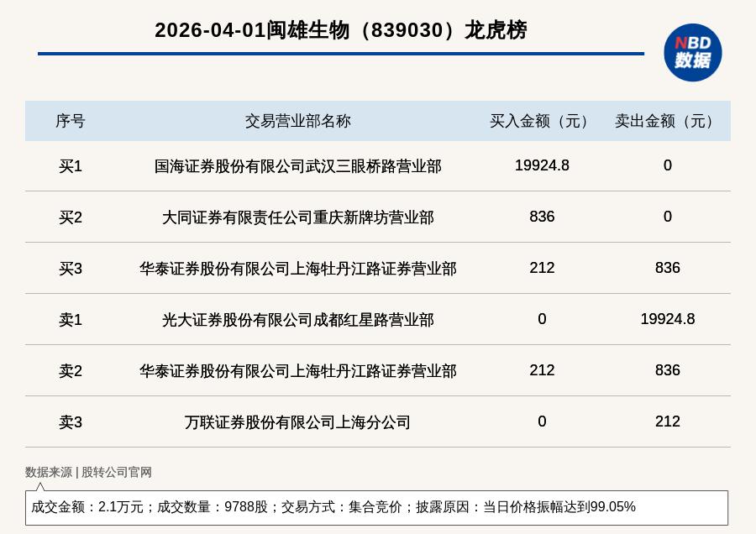Click the 数据来源 股转公司官网 source text
The height and width of the screenshot is (534, 756).
pyautogui.click(x=88, y=472)
